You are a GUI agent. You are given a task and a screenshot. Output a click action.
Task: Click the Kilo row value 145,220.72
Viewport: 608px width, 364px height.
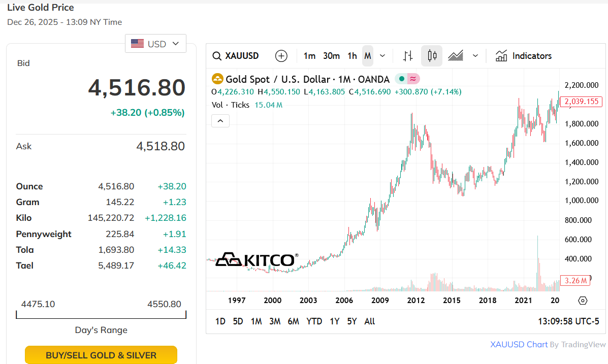click(x=111, y=218)
